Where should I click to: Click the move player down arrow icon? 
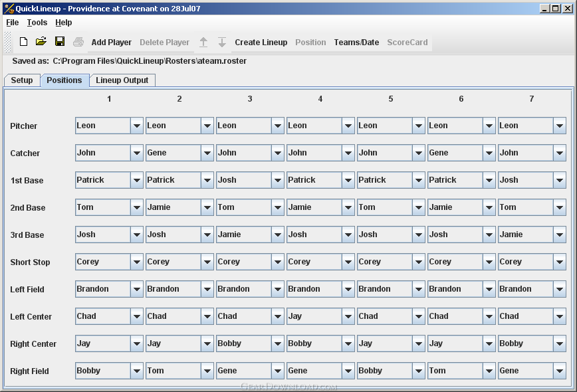(222, 43)
